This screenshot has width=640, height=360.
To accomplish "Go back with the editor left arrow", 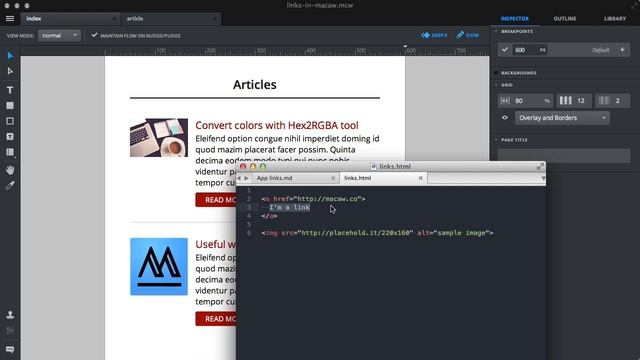I will click(239, 178).
